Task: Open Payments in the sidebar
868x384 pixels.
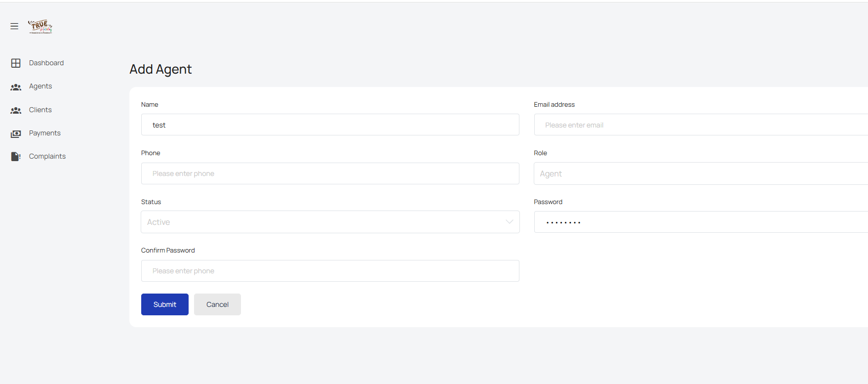Action: [x=44, y=133]
